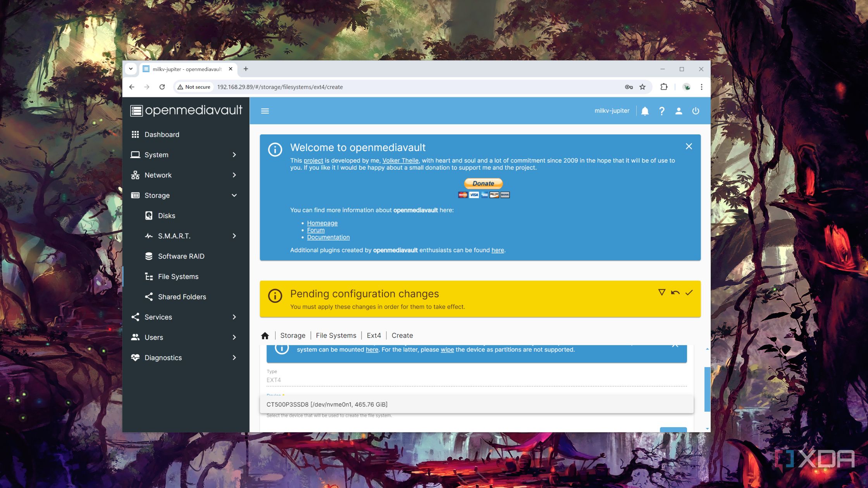Screen dimensions: 868x488
Task: Open the Homepage link
Action: pos(322,223)
